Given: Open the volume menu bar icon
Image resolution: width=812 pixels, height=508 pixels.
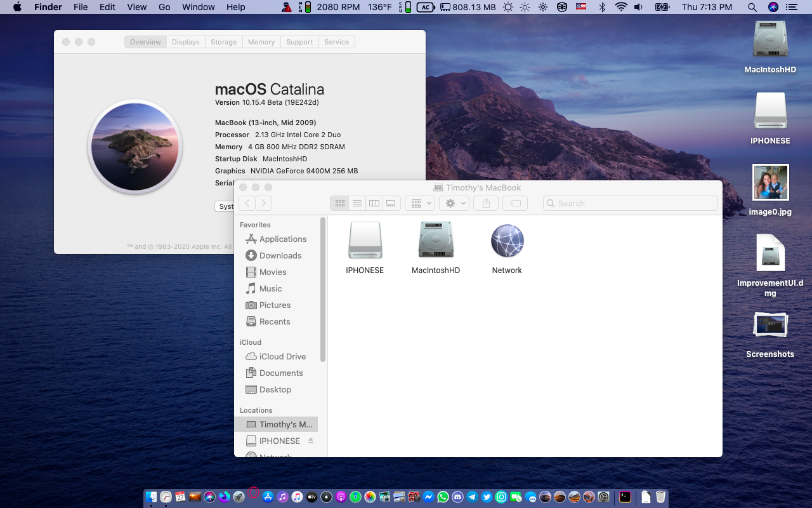Looking at the screenshot, I should pos(638,7).
